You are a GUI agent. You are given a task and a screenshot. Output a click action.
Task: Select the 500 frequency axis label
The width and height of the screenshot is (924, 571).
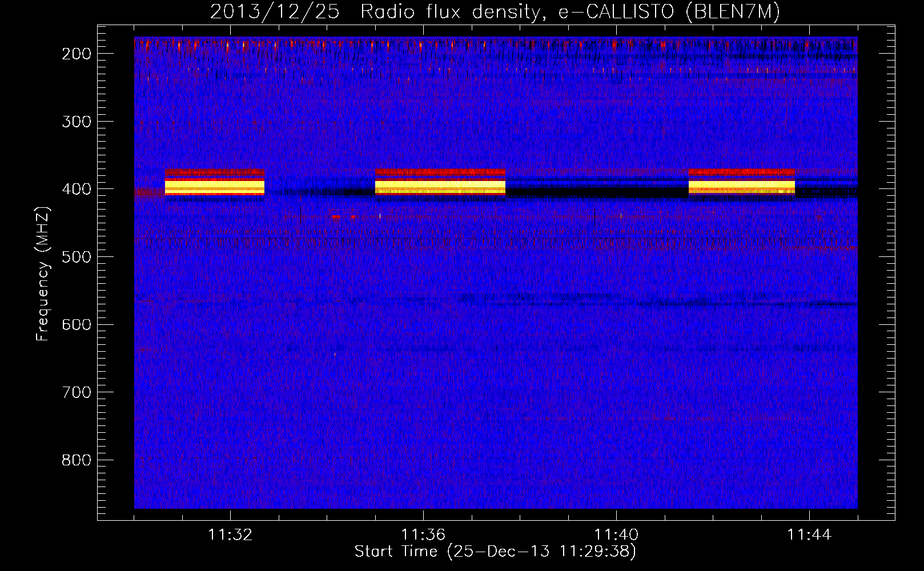click(77, 257)
